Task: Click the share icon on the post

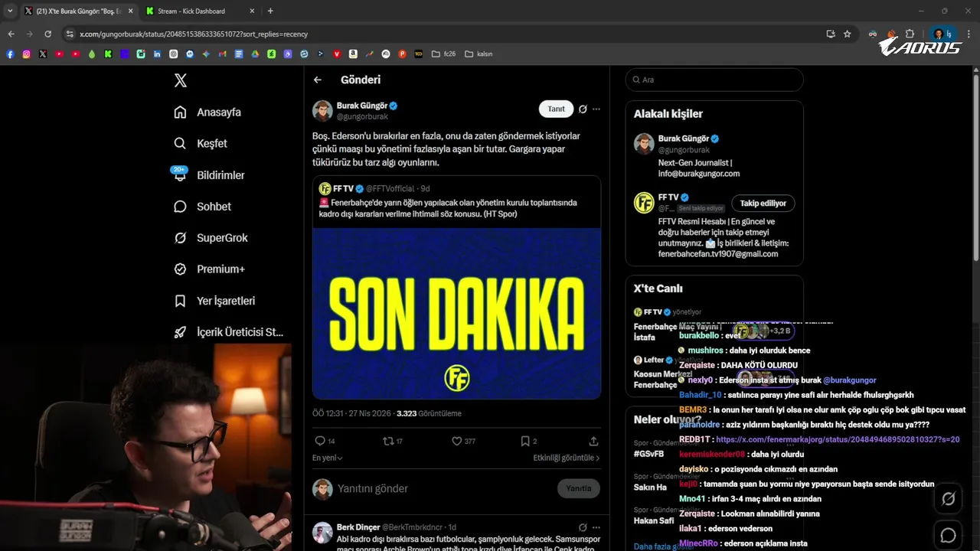Action: pyautogui.click(x=593, y=441)
